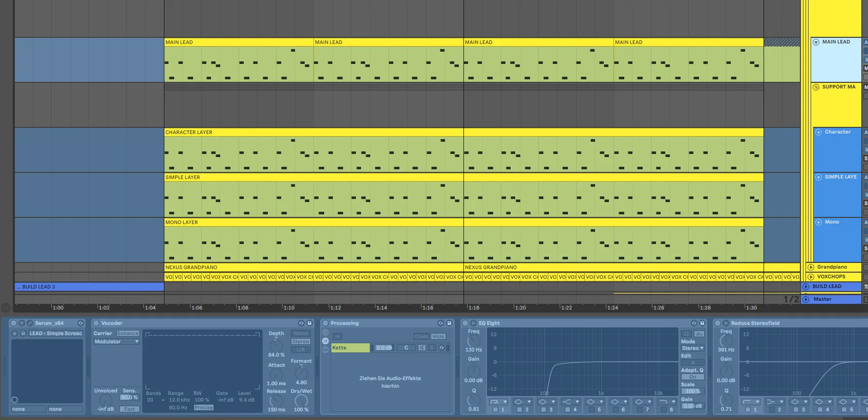Enable Reduce Stereofield band 2 checkbox

click(772, 410)
